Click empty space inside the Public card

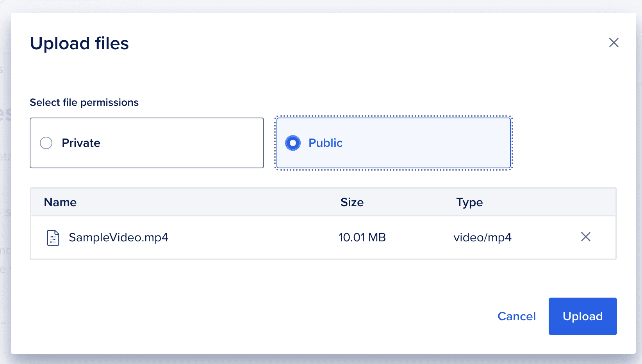tap(430, 143)
